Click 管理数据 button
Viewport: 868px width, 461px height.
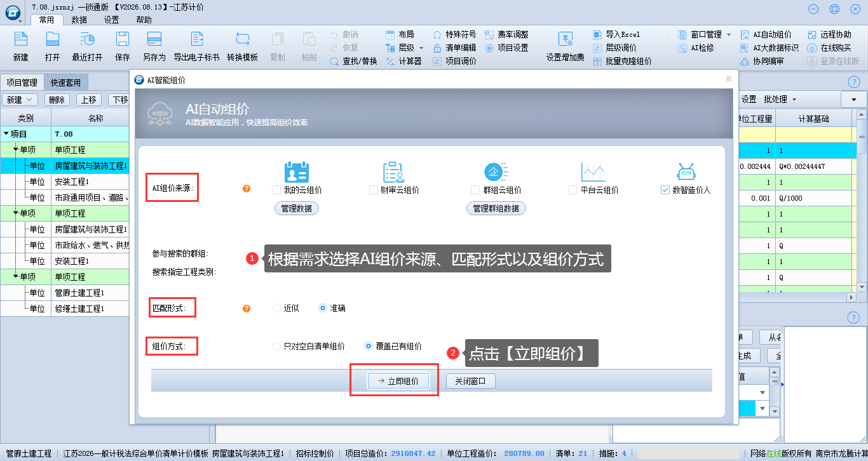(297, 208)
